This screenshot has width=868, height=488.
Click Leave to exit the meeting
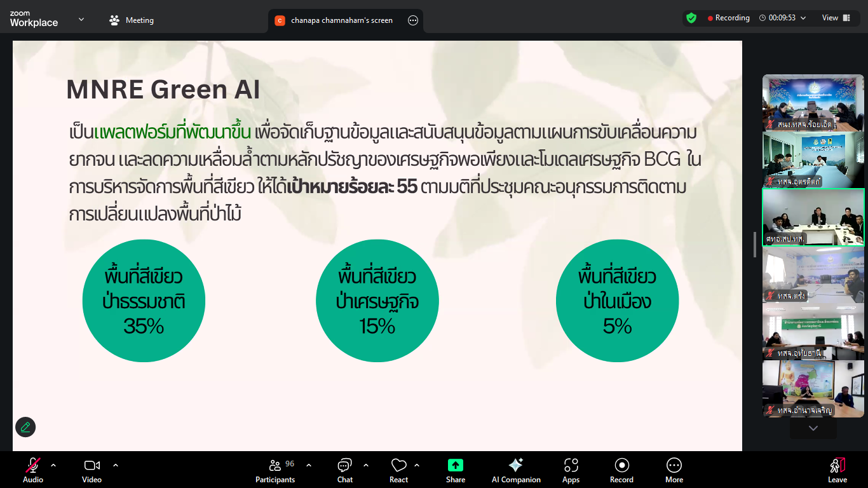[x=837, y=470]
